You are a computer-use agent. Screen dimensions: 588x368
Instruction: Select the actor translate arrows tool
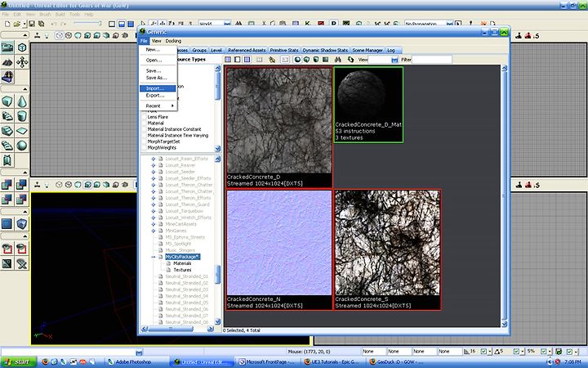pyautogui.click(x=22, y=62)
